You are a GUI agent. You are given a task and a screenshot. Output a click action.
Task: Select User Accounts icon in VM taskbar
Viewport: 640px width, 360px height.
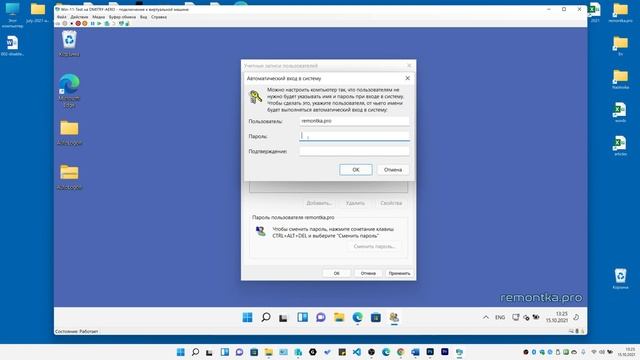tap(394, 317)
